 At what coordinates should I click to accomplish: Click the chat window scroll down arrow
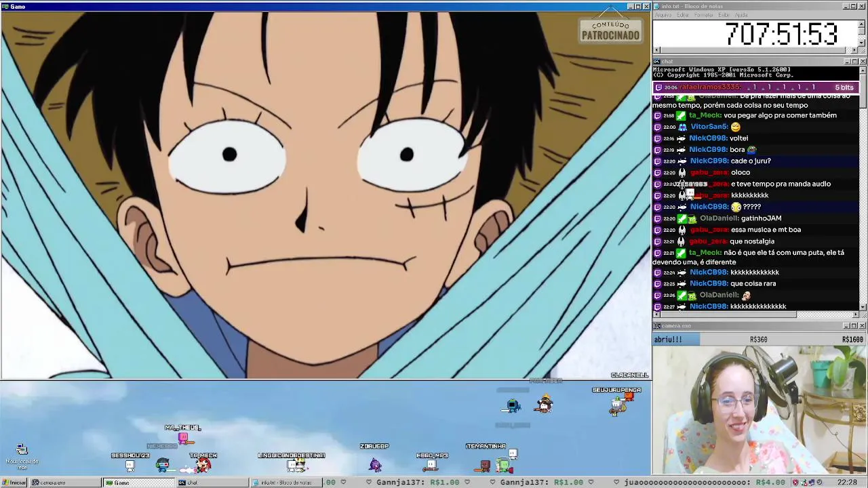point(863,308)
